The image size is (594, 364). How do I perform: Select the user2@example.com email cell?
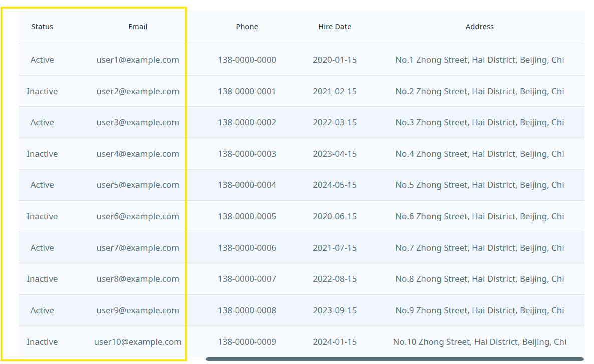(138, 91)
